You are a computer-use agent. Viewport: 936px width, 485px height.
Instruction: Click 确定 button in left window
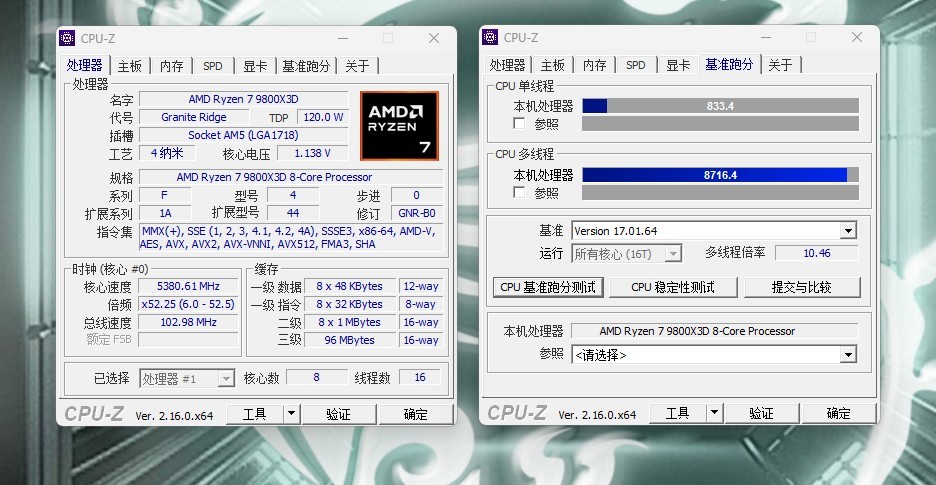(x=415, y=413)
